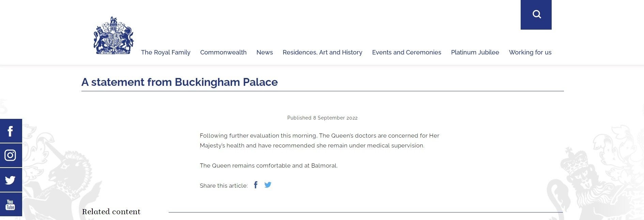644x220 pixels.
Task: Open the Twitter sidebar icon
Action: click(x=11, y=180)
